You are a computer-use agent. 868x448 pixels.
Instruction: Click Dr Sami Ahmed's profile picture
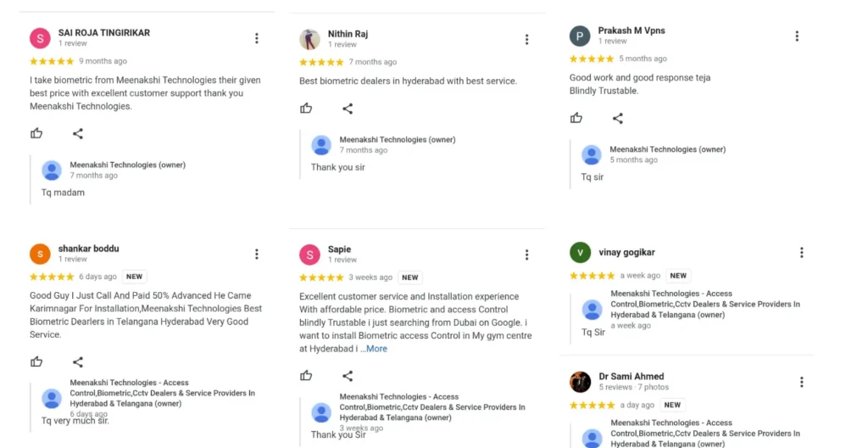click(580, 382)
